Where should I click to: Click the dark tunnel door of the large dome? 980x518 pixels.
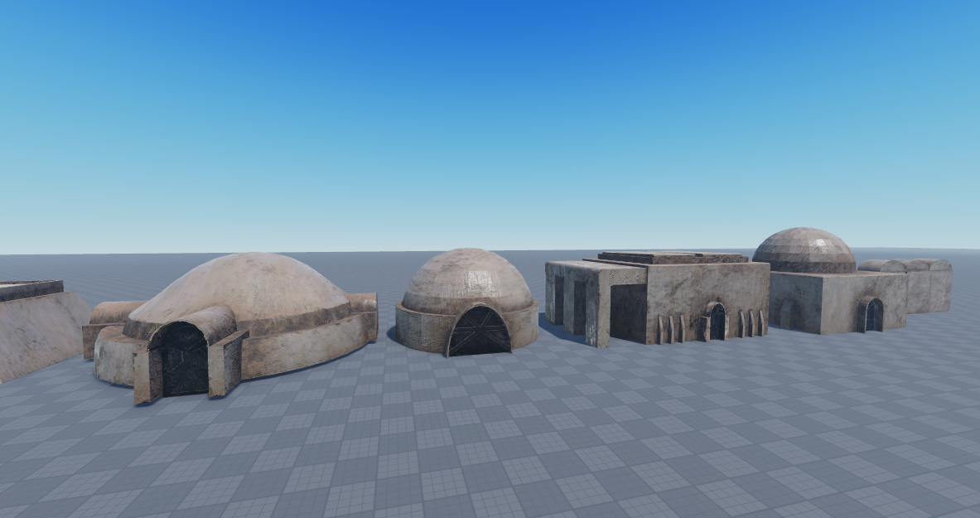click(x=185, y=360)
